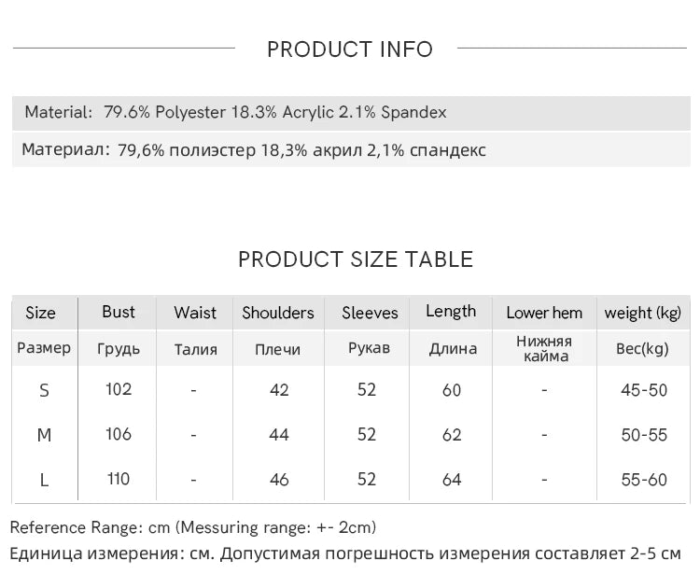Click the Нижняя кайма header cell

point(545,348)
